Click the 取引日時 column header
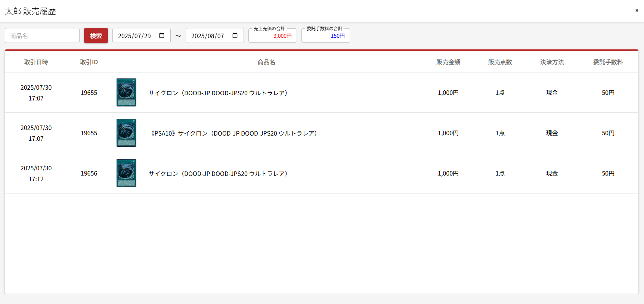644x304 pixels. [x=36, y=62]
